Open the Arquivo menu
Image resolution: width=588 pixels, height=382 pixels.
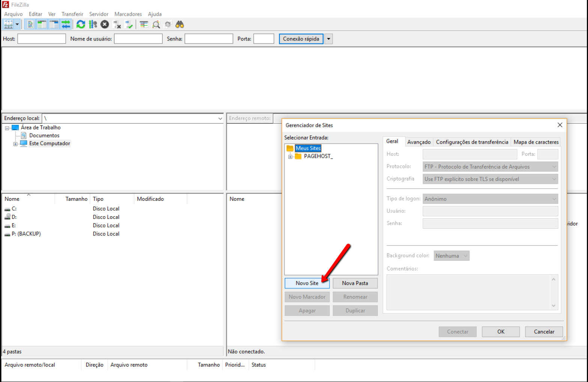tap(14, 14)
